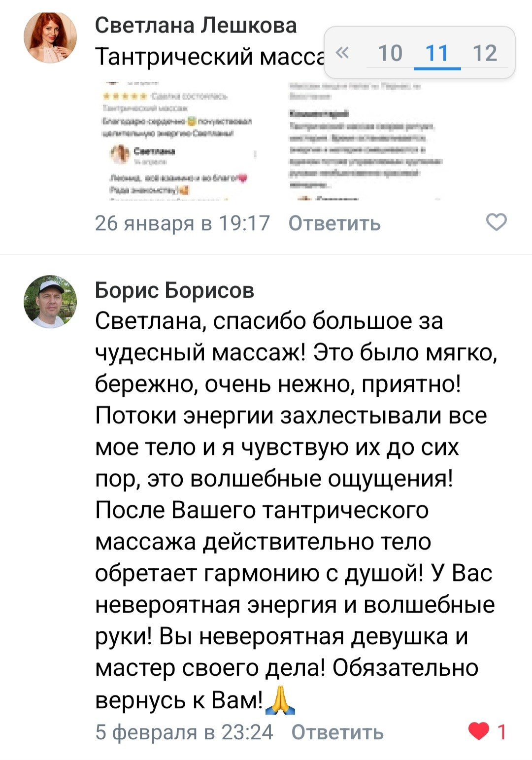Reply to Светлана's comment with Ответить
The image size is (532, 760).
[335, 224]
